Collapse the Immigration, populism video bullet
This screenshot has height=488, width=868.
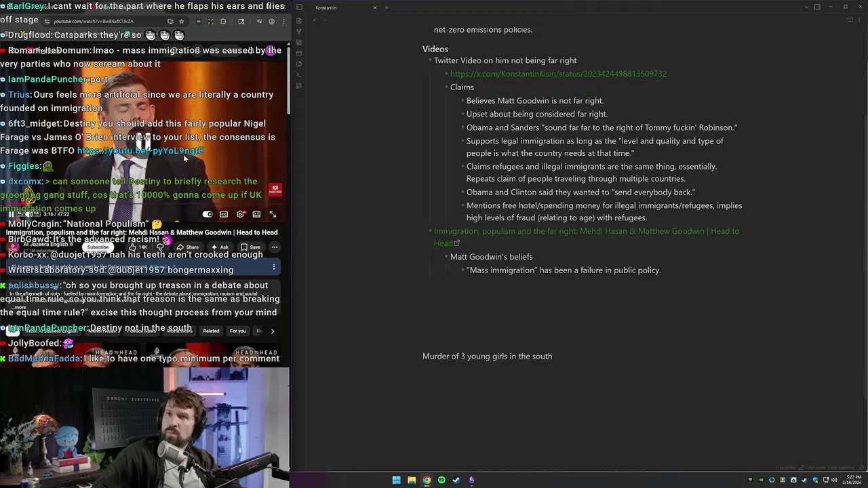point(430,231)
